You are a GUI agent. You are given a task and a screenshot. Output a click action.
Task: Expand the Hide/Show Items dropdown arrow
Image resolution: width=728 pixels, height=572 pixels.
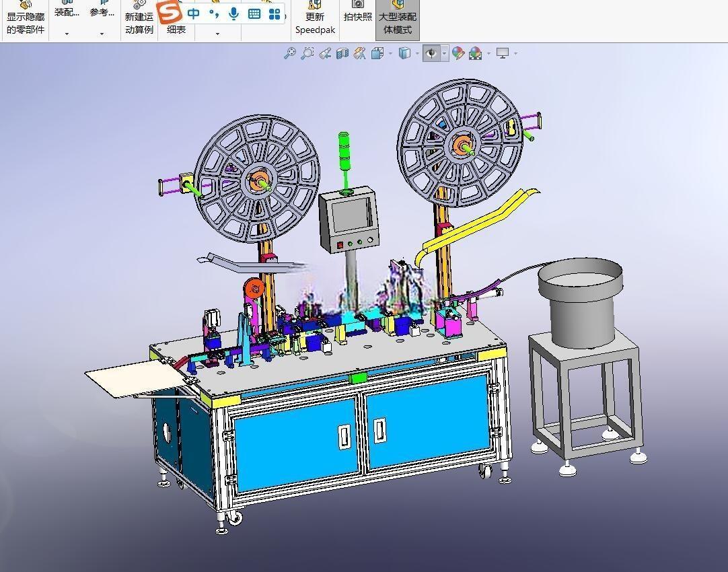(x=444, y=54)
